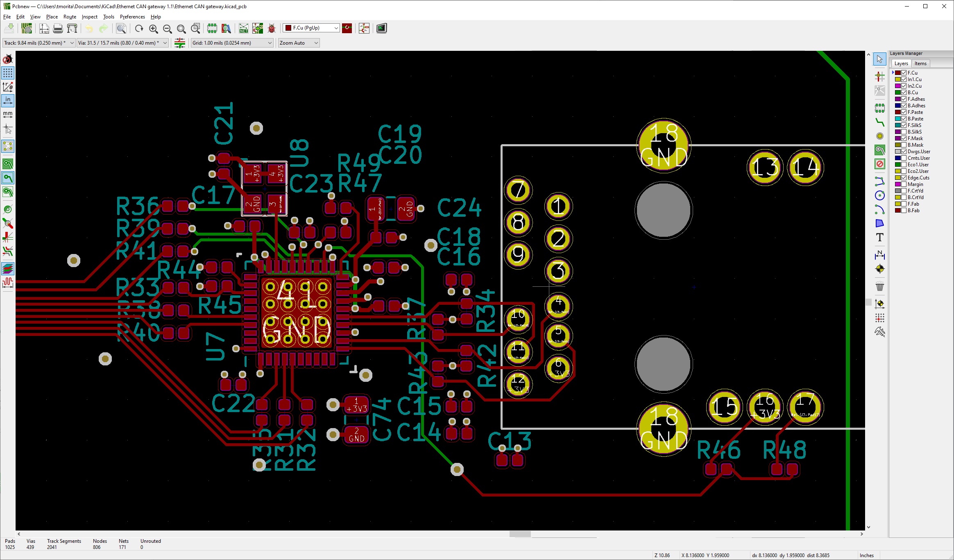Open Page Settings from the toolbar
The image size is (954, 560).
(x=44, y=28)
